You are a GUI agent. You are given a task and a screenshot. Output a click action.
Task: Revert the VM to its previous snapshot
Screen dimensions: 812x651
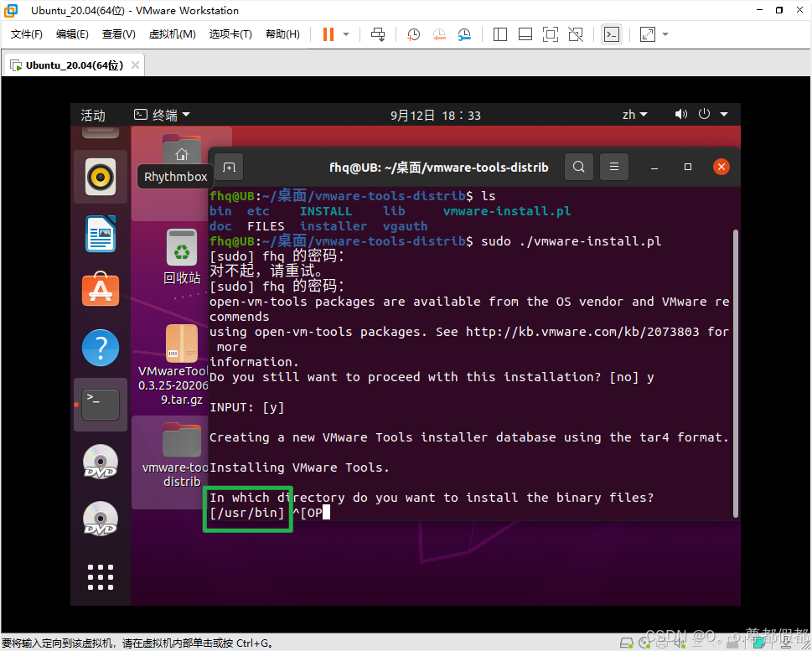pyautogui.click(x=439, y=34)
